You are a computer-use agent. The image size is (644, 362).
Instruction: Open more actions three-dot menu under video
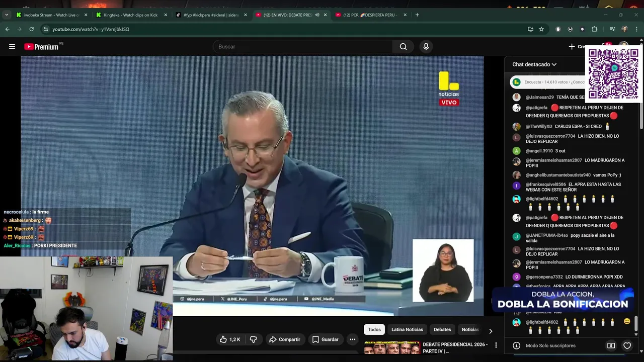353,339
